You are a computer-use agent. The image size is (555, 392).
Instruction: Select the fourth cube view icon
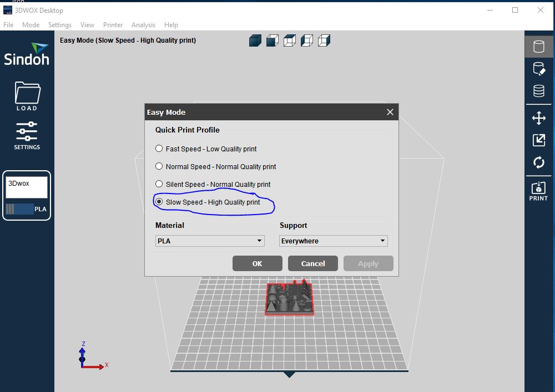pos(307,40)
